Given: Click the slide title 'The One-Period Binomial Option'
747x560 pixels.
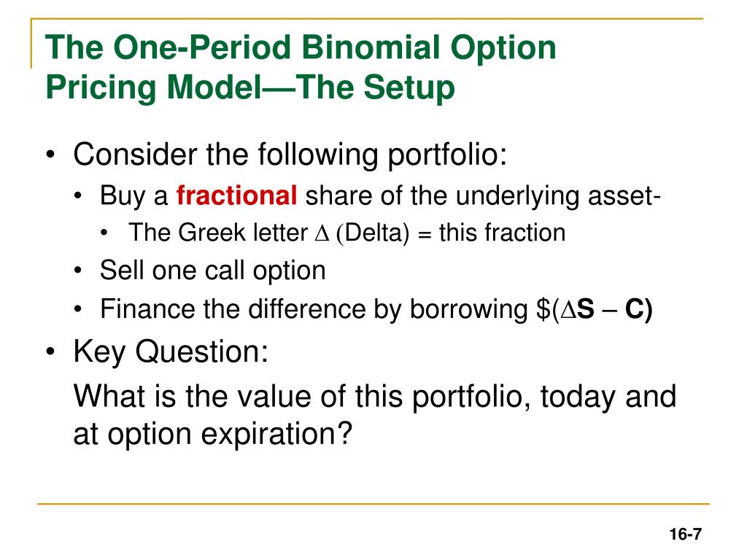Looking at the screenshot, I should [301, 49].
